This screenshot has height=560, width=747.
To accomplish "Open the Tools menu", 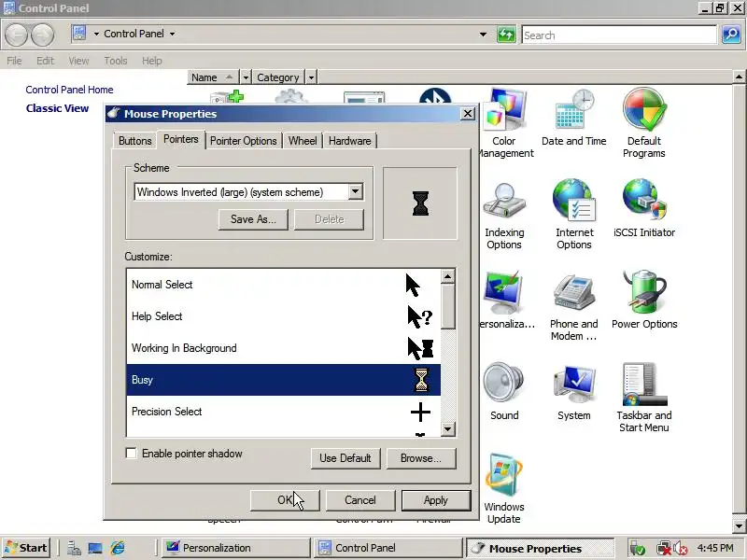I will pyautogui.click(x=116, y=61).
